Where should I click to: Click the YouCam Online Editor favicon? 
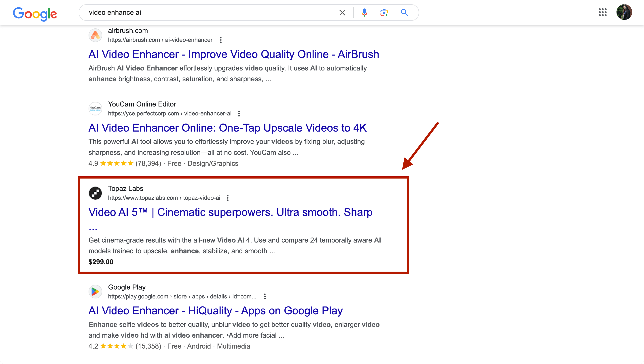coord(95,108)
